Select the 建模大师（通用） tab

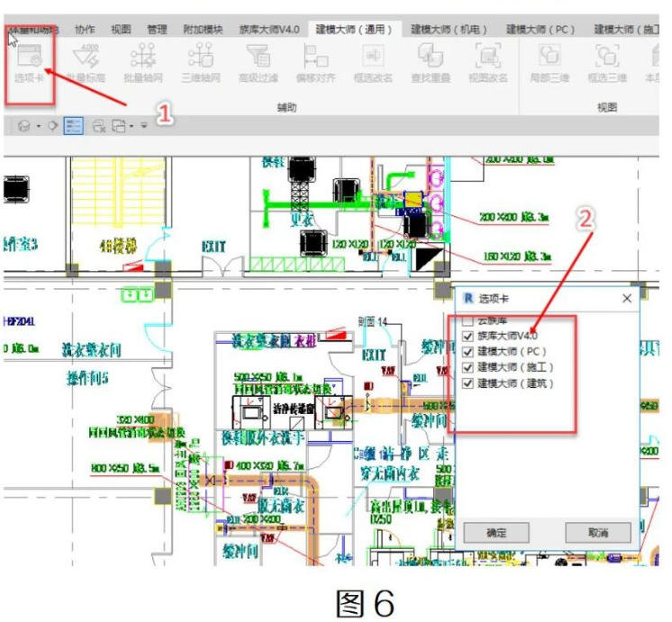[354, 29]
